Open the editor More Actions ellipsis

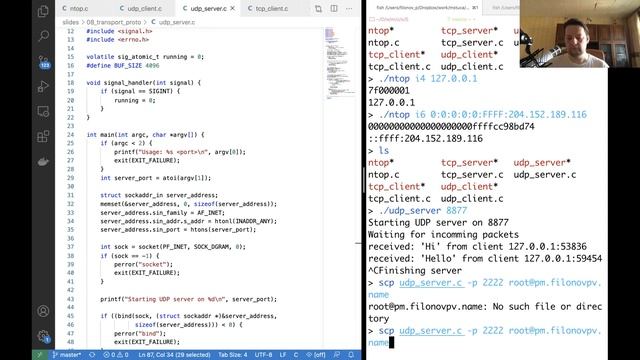point(349,9)
